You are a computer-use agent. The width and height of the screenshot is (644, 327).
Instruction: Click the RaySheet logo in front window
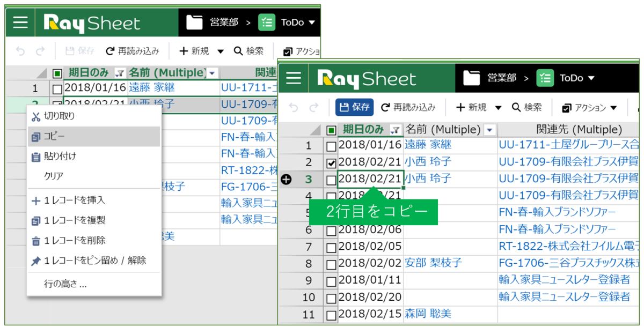coord(367,79)
